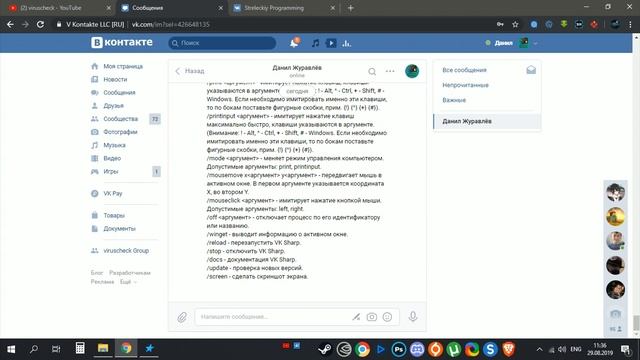Open Steam from the taskbar
The image size is (640, 360).
click(325, 349)
